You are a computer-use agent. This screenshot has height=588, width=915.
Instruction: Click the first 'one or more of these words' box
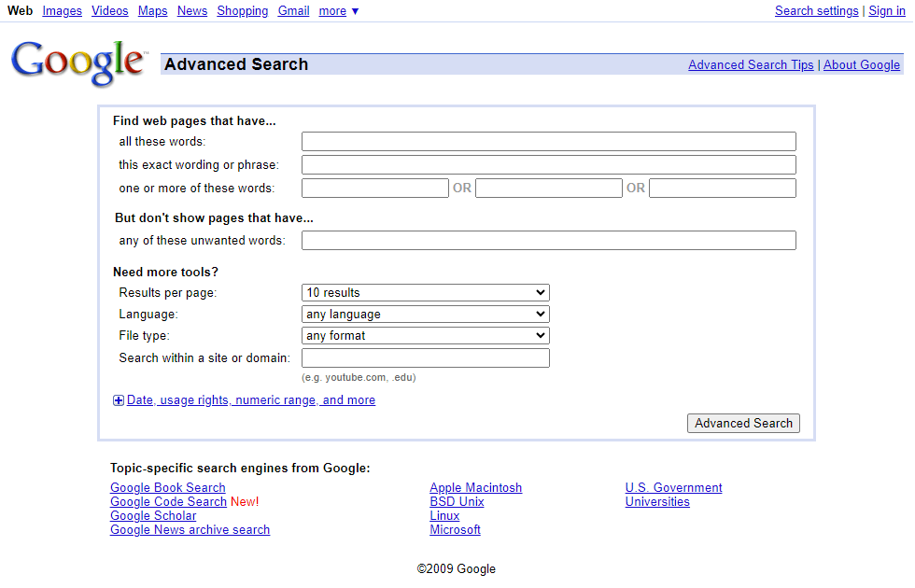375,188
